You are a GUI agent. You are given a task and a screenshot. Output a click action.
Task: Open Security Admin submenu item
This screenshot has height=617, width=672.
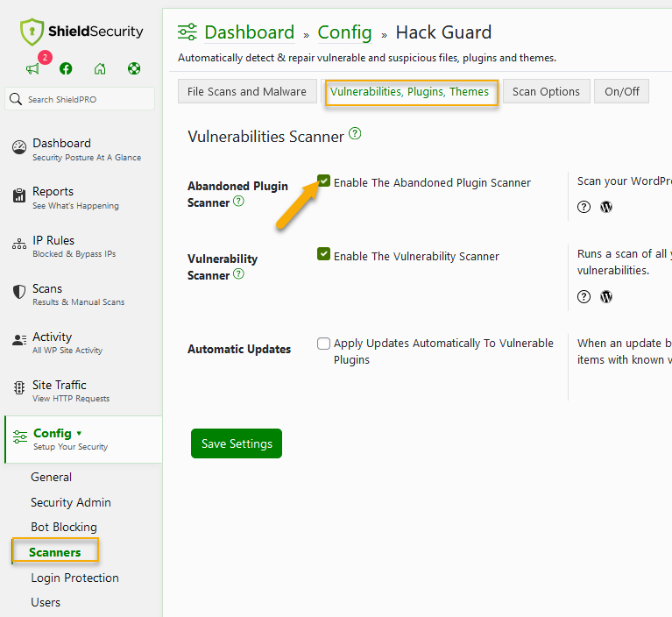coord(71,502)
